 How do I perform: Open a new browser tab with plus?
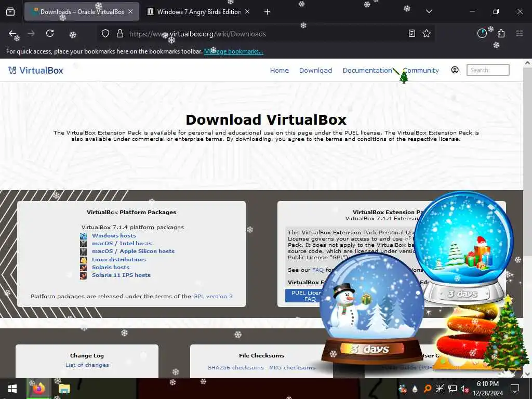click(268, 12)
